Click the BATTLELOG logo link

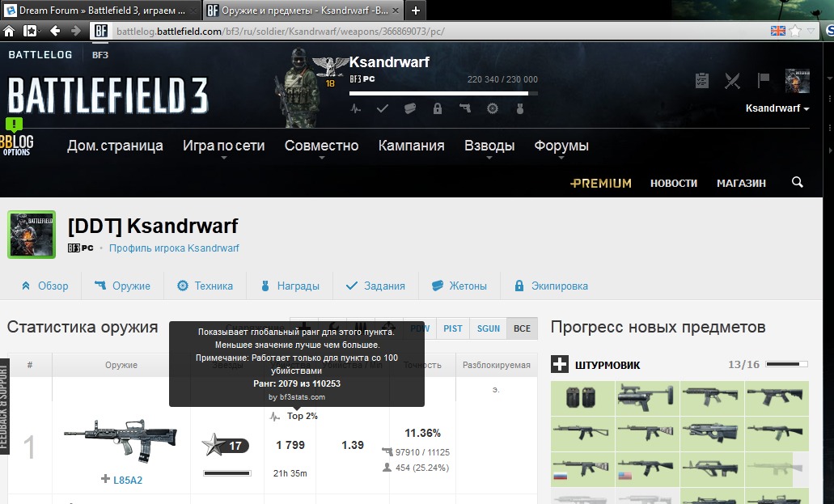[40, 55]
